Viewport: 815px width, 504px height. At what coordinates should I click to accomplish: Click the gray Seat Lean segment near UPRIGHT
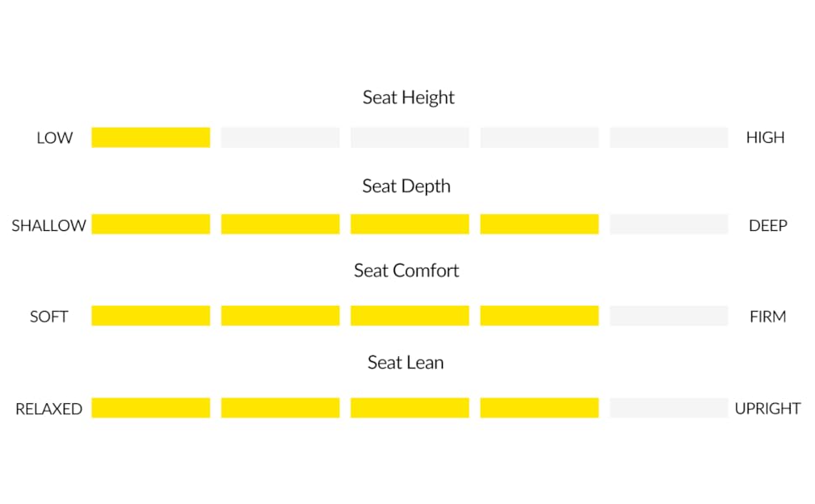pos(669,408)
